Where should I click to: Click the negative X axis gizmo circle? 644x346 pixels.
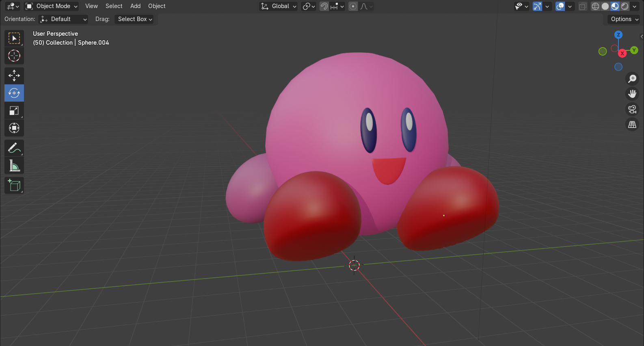click(x=614, y=48)
